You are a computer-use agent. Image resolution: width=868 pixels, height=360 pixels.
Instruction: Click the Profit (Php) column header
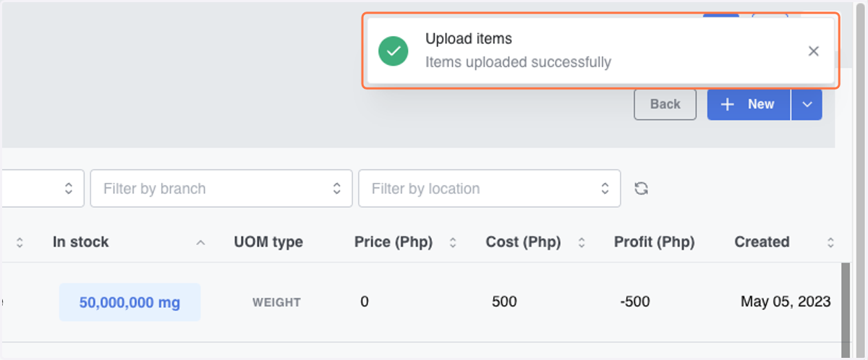(654, 242)
